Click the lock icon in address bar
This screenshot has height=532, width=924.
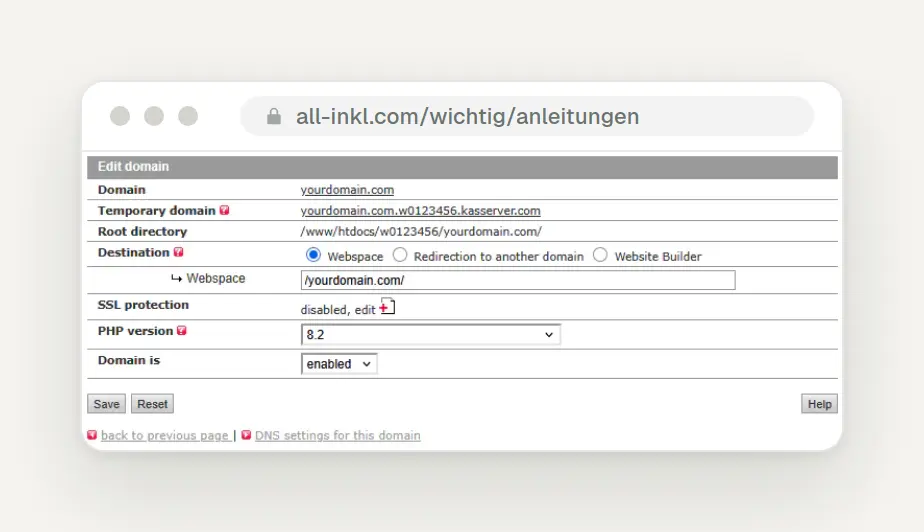click(273, 116)
